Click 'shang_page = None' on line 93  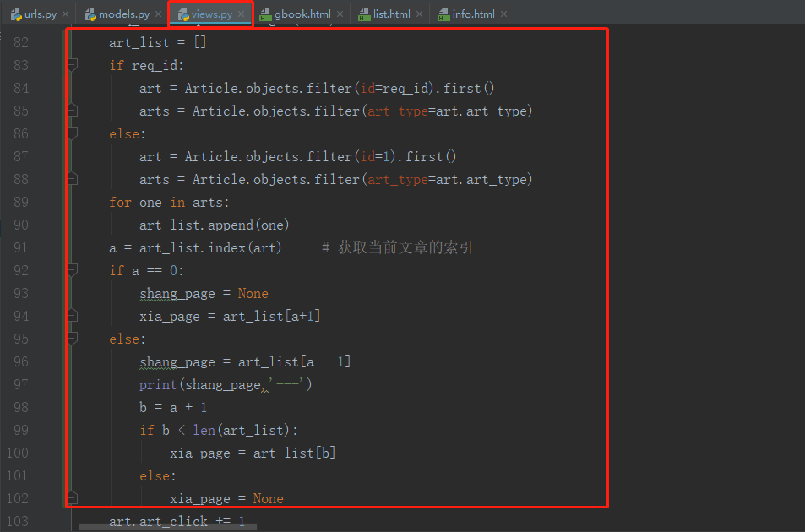pyautogui.click(x=204, y=294)
